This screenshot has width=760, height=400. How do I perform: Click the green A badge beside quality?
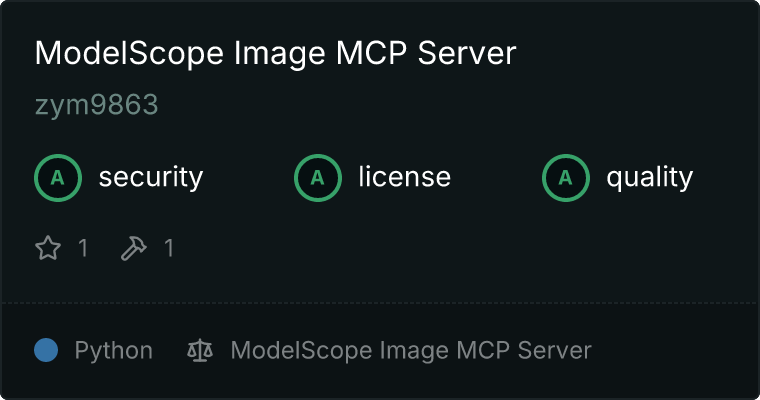[x=566, y=178]
